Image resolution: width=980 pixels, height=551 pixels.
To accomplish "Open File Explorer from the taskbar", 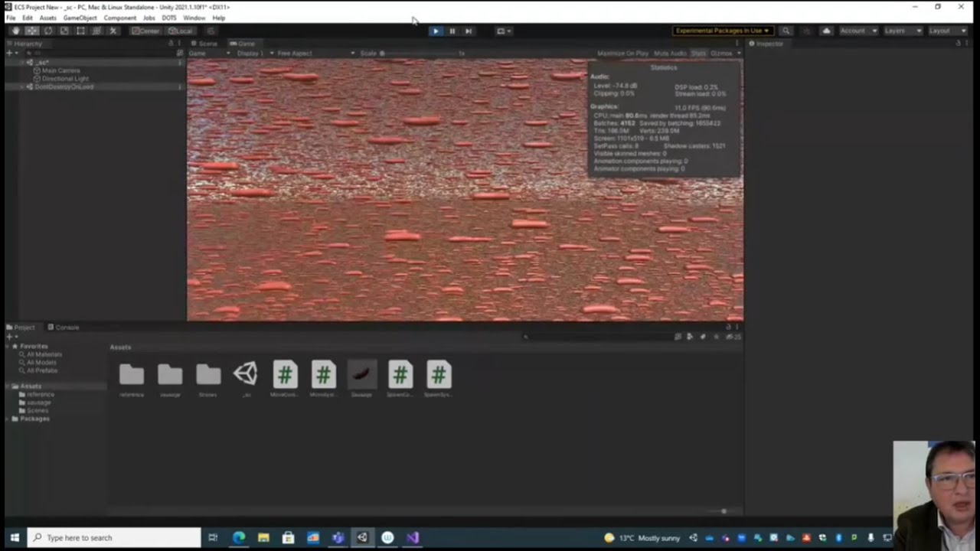I will tap(263, 537).
